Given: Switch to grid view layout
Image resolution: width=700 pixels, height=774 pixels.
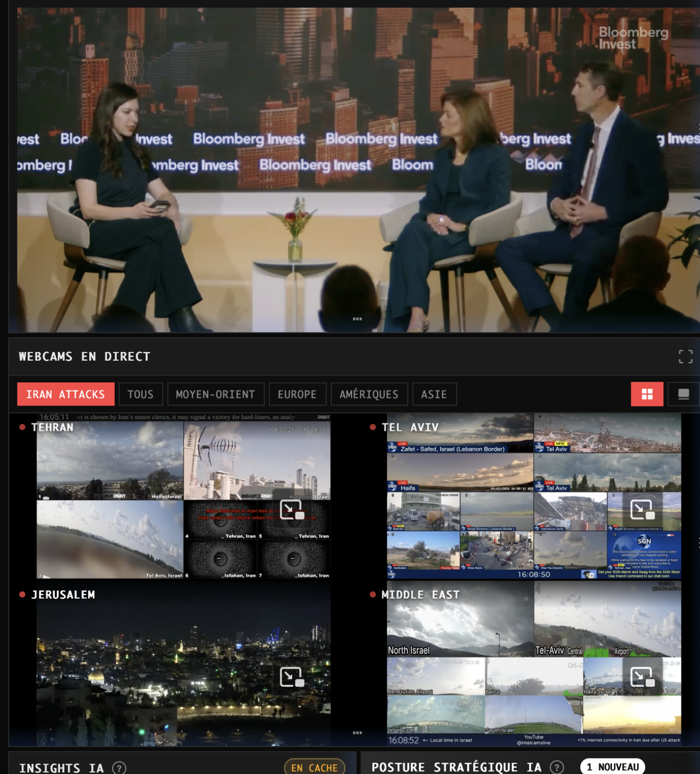Looking at the screenshot, I should (647, 394).
